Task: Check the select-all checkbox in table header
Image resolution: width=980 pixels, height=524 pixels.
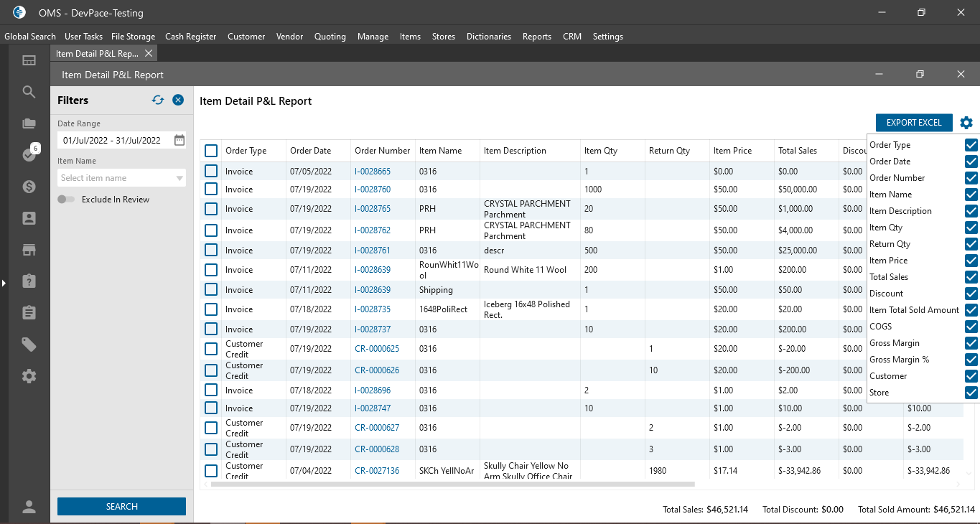Action: point(211,151)
